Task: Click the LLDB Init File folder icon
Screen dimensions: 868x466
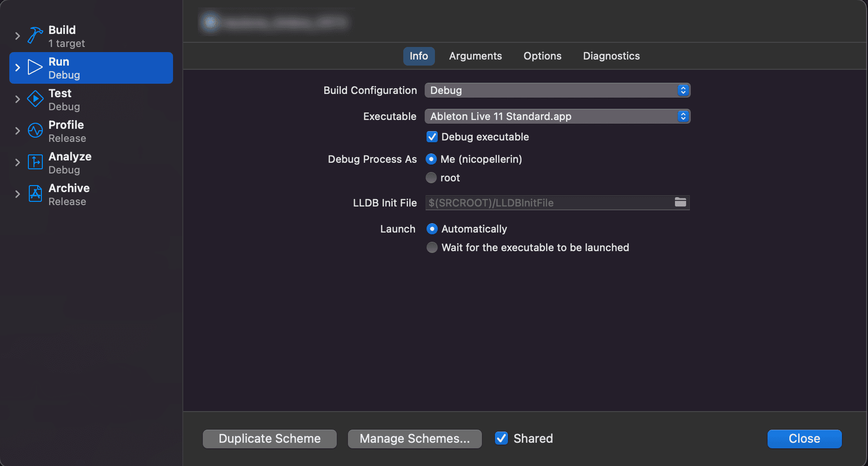Action: pos(680,202)
